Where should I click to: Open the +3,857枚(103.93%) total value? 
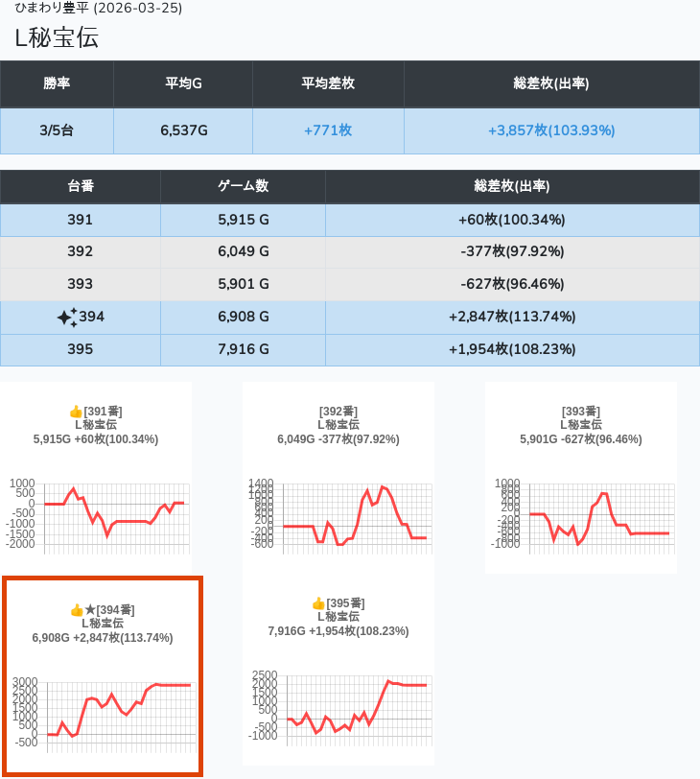click(x=551, y=130)
